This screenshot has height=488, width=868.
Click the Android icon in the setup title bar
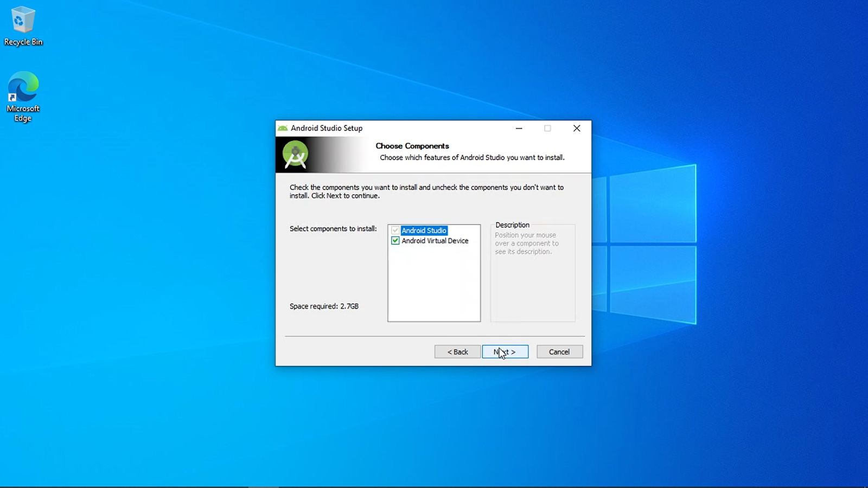[283, 128]
